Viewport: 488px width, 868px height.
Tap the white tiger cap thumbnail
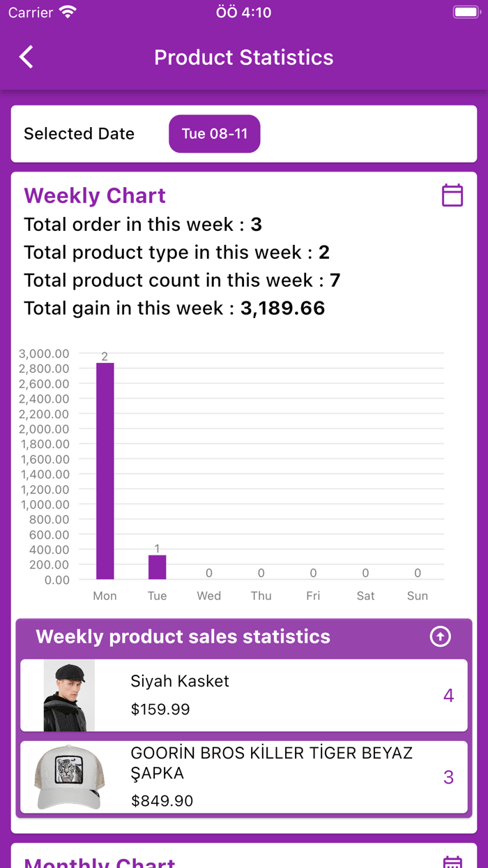[x=69, y=777]
